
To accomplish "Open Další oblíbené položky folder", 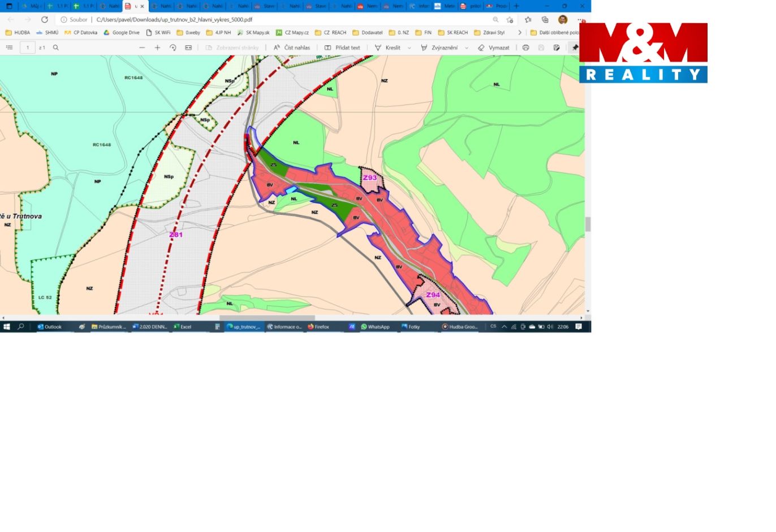I will [x=554, y=33].
